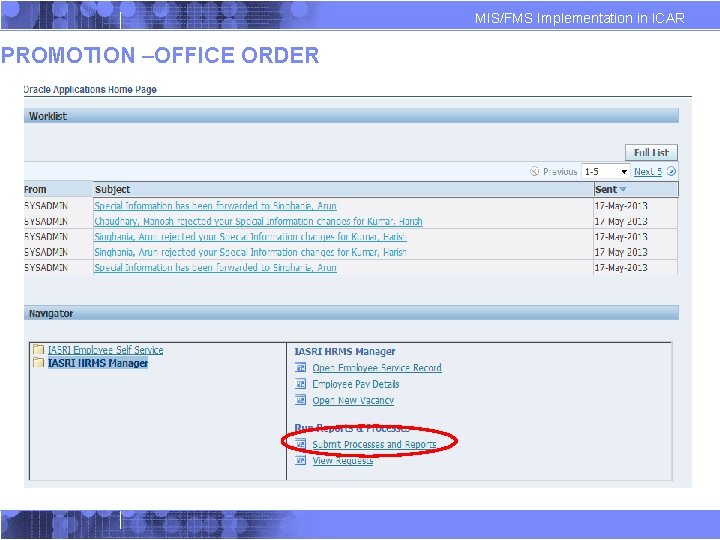Viewport: 720px width, 540px height.
Task: Click the IASRI HRMS Manager heading in right pane
Action: click(345, 351)
